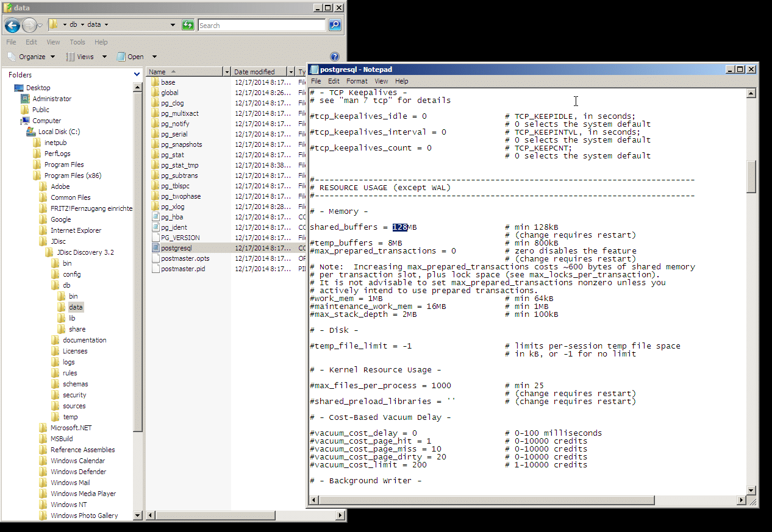This screenshot has width=772, height=532.
Task: Click the Notepad icon in the postgresql title bar
Action: tap(313, 69)
